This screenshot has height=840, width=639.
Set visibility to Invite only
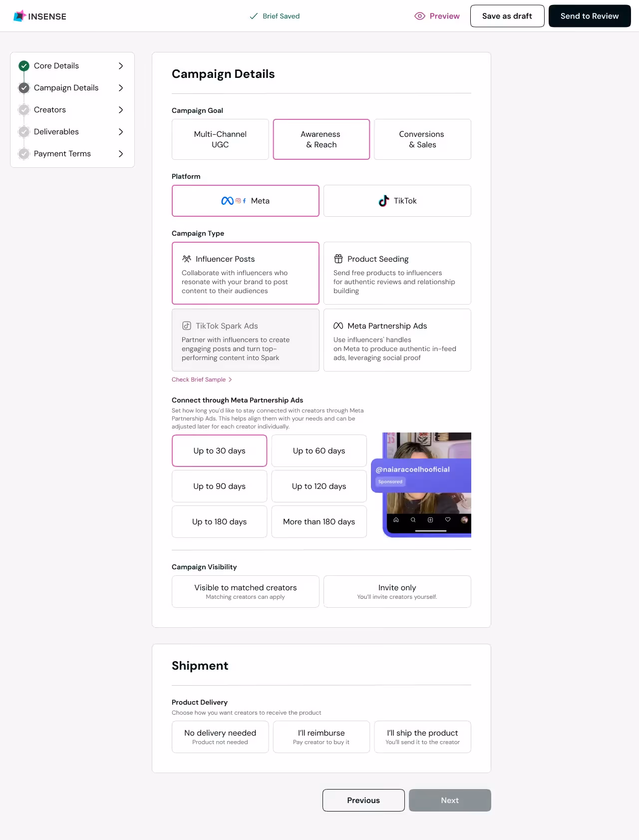tap(397, 592)
